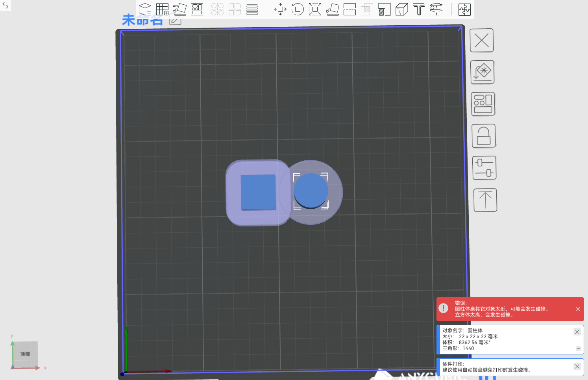588x380 pixels.
Task: Toggle the plate lock icon
Action: coord(484,136)
